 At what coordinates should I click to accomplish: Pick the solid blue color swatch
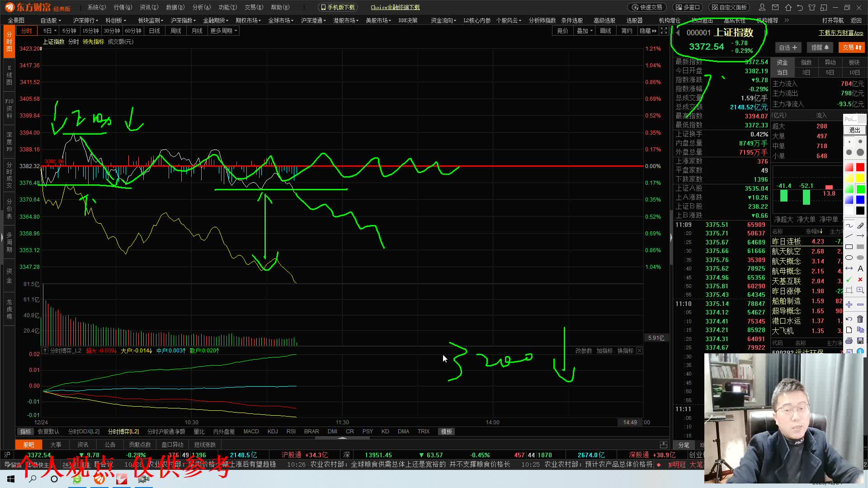tap(860, 200)
